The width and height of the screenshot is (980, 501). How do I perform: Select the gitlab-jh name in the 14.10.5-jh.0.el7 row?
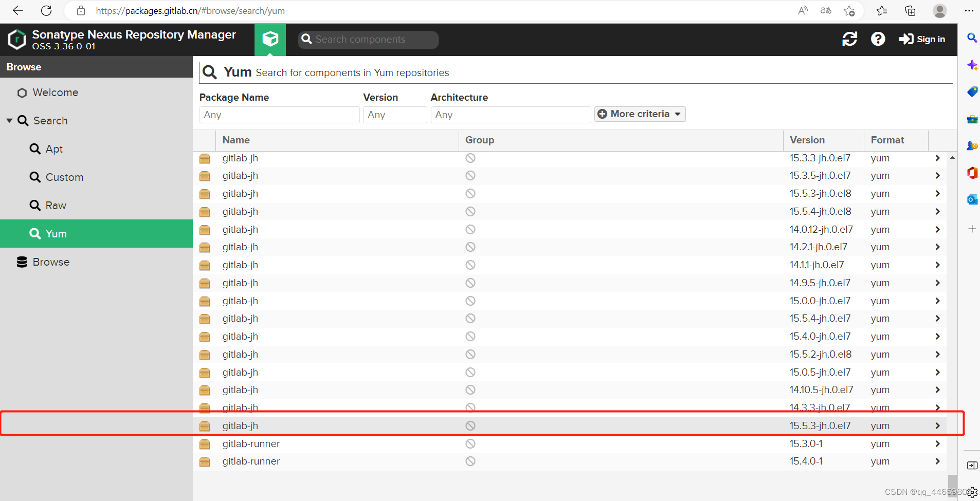240,390
